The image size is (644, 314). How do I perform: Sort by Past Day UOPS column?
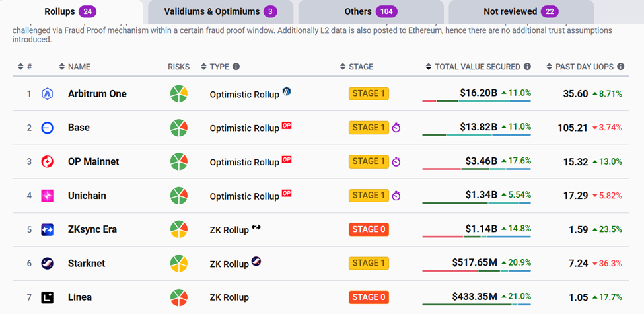coord(580,67)
